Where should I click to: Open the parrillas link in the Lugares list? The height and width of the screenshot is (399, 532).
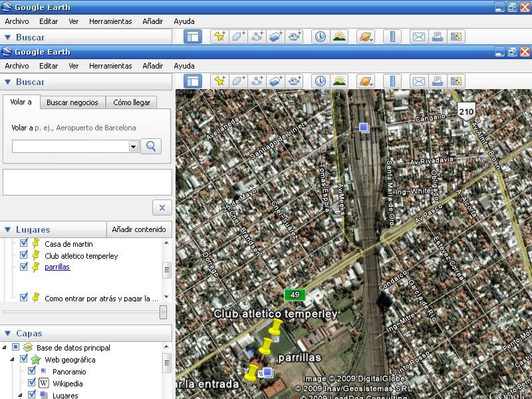[57, 267]
